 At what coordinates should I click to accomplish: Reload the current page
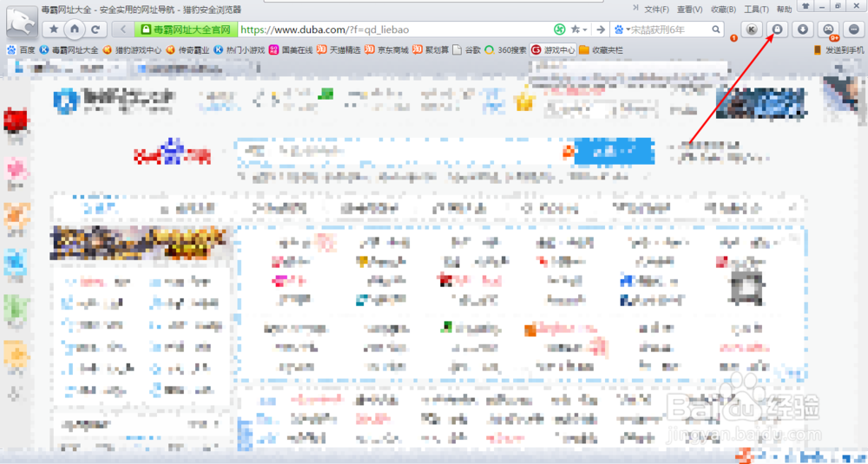95,29
